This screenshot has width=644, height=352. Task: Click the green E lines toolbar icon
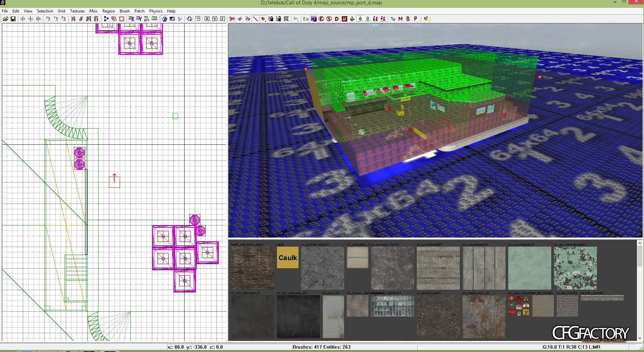[x=306, y=19]
